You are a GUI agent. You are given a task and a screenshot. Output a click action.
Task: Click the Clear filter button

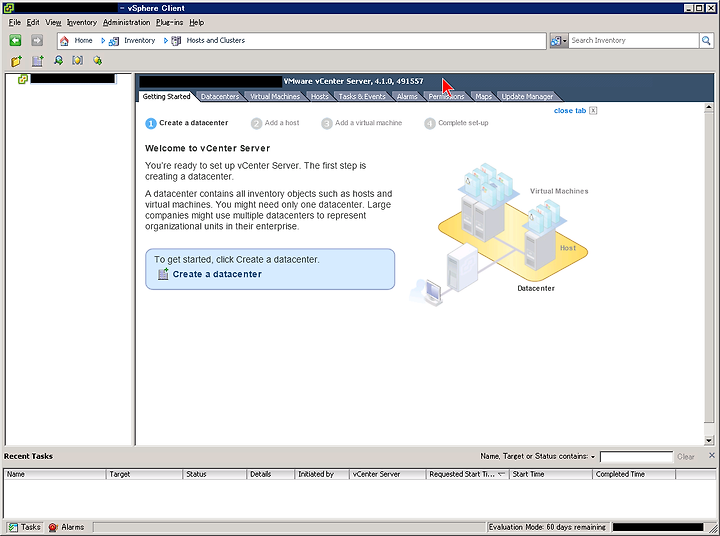pyautogui.click(x=686, y=457)
